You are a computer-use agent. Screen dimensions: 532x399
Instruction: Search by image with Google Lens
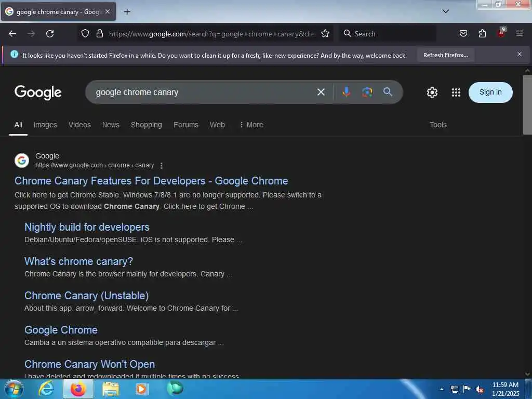click(x=367, y=92)
